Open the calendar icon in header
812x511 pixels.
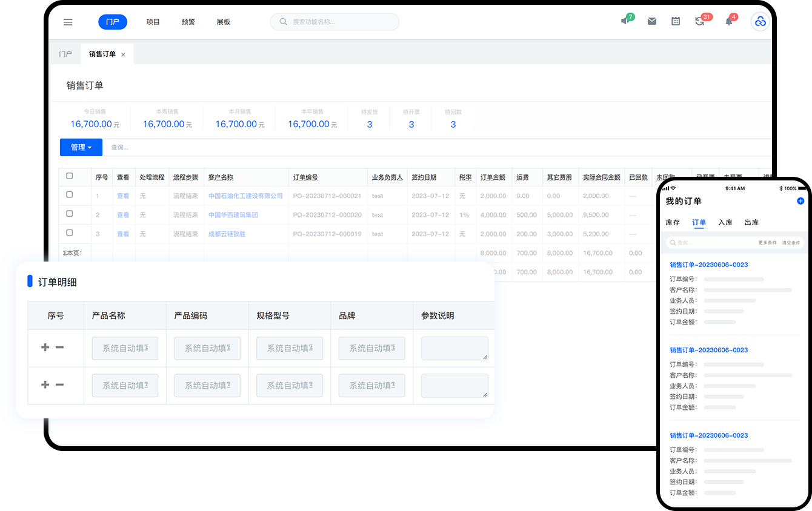(676, 22)
